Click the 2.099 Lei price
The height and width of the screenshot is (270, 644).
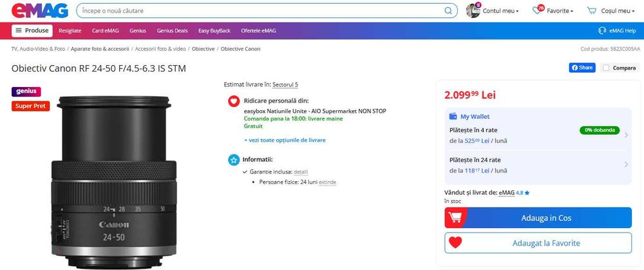click(x=470, y=95)
